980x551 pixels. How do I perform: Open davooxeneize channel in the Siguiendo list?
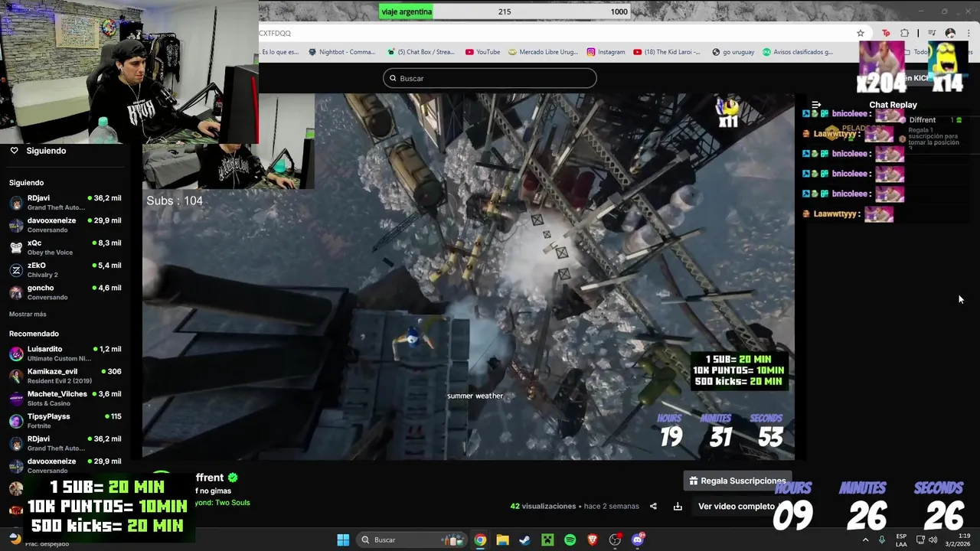[x=65, y=225]
